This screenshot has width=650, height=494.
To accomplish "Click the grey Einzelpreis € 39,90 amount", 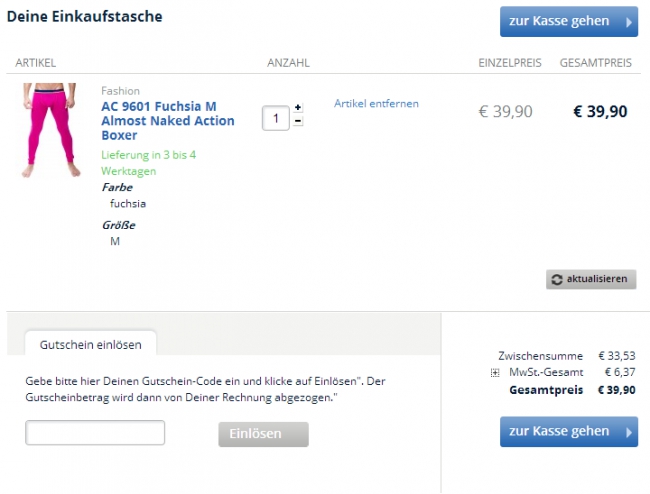I will 506,111.
